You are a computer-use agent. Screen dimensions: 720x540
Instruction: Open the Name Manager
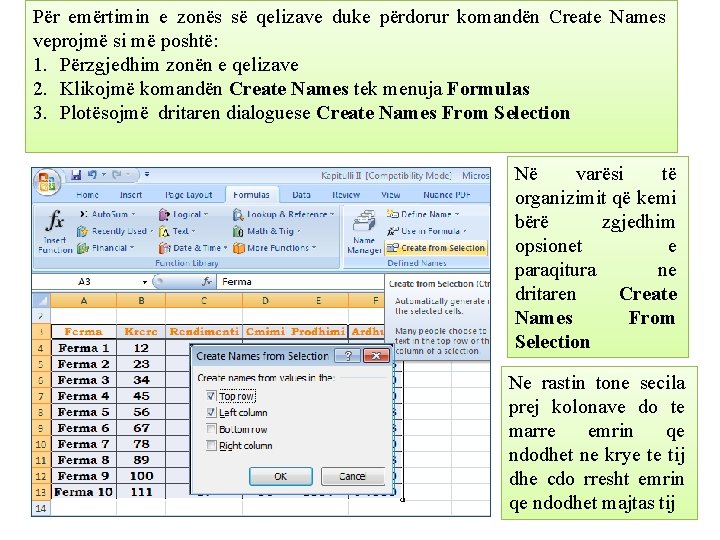click(x=364, y=231)
